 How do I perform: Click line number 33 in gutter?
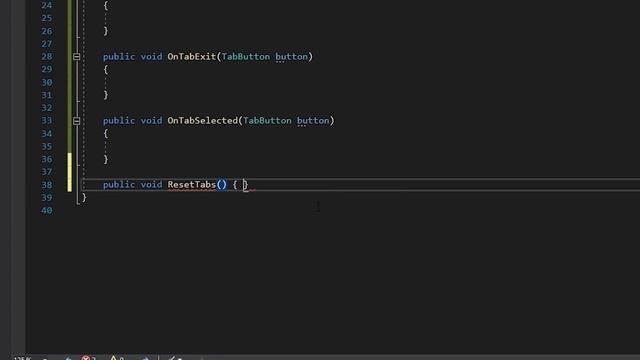click(x=47, y=120)
